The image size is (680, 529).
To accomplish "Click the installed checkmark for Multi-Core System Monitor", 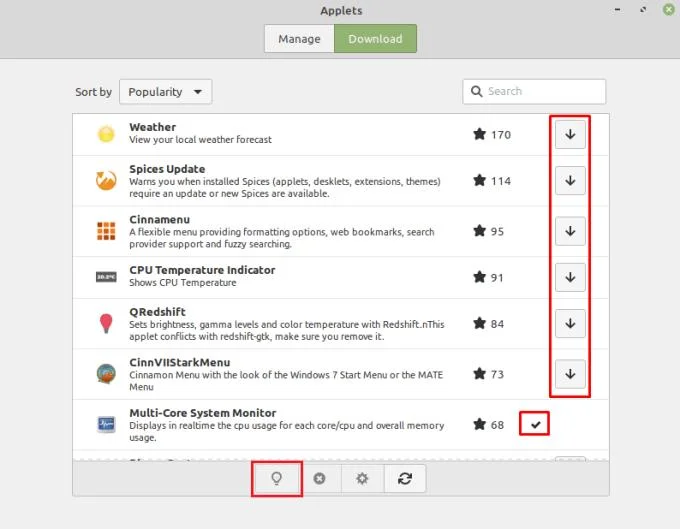I will tap(536, 425).
